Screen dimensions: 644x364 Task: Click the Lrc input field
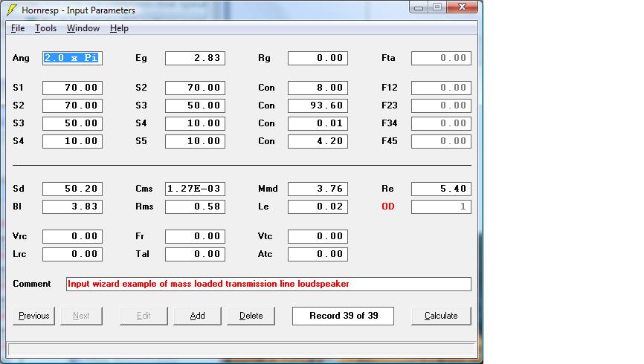[72, 255]
